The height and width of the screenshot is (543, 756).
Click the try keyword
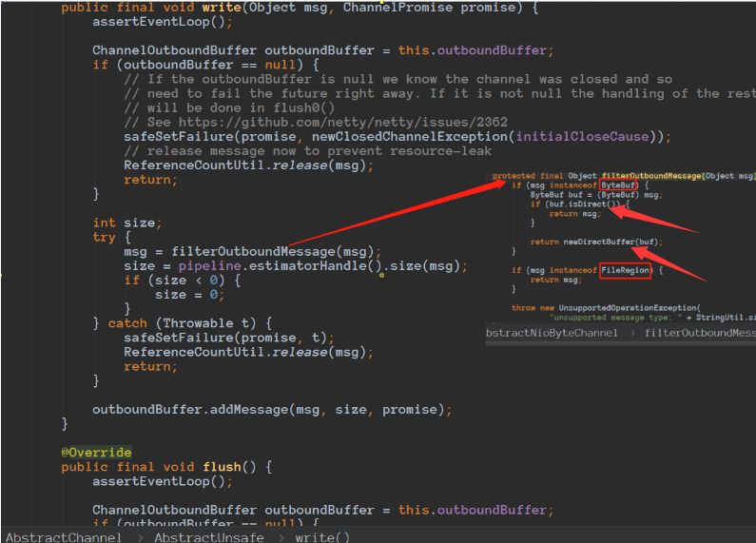point(105,237)
